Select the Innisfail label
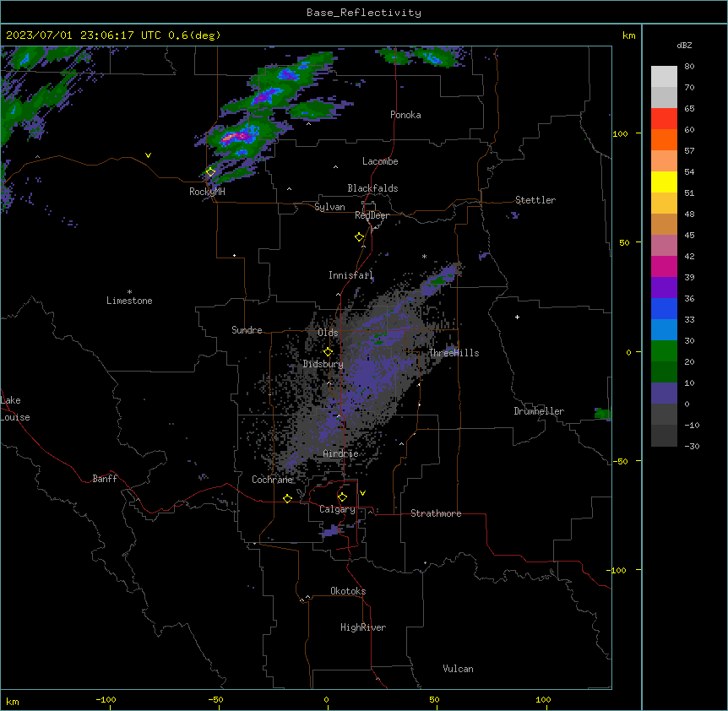Viewport: 728px width, 711px height. 350,275
